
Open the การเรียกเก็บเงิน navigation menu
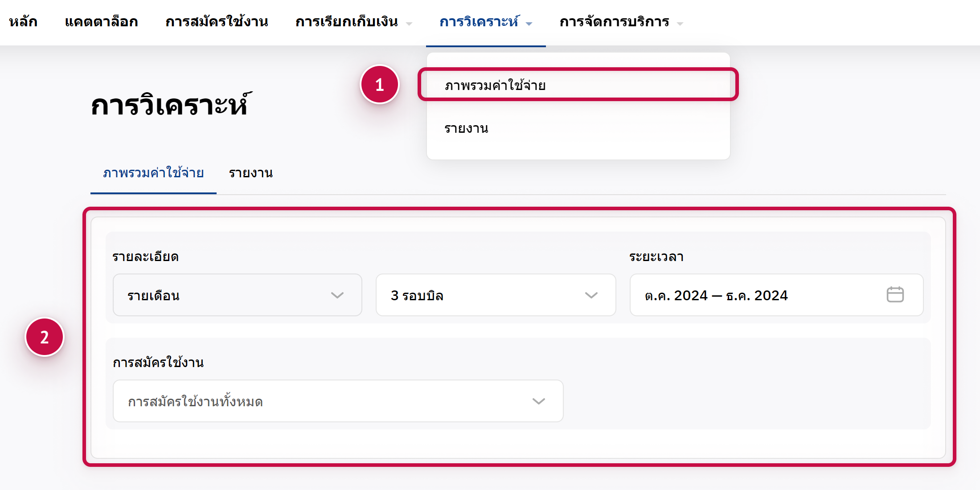point(346,21)
